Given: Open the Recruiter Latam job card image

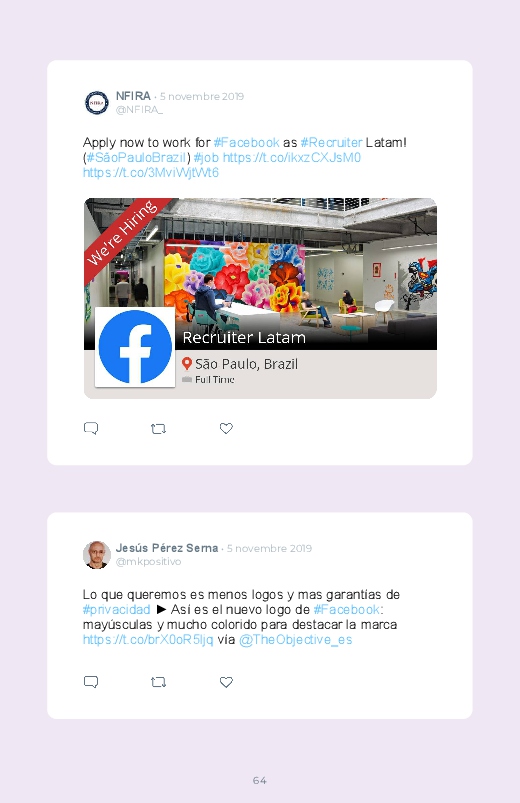Looking at the screenshot, I should [x=260, y=298].
